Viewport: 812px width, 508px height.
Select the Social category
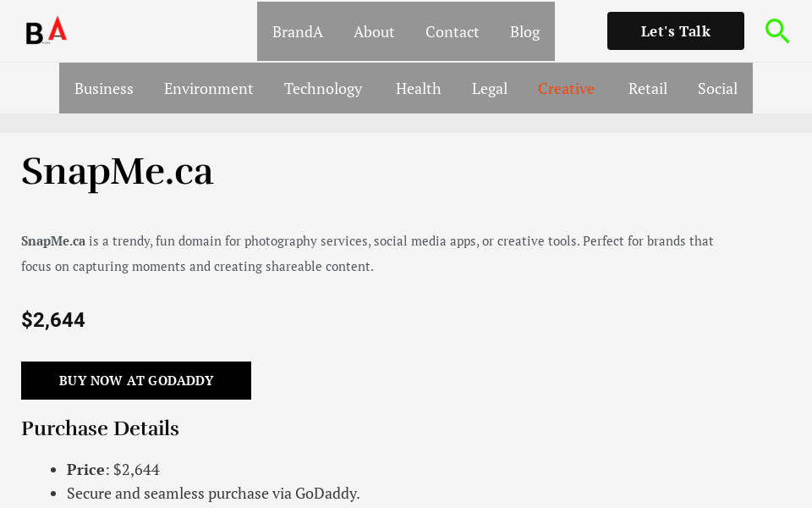tap(717, 88)
